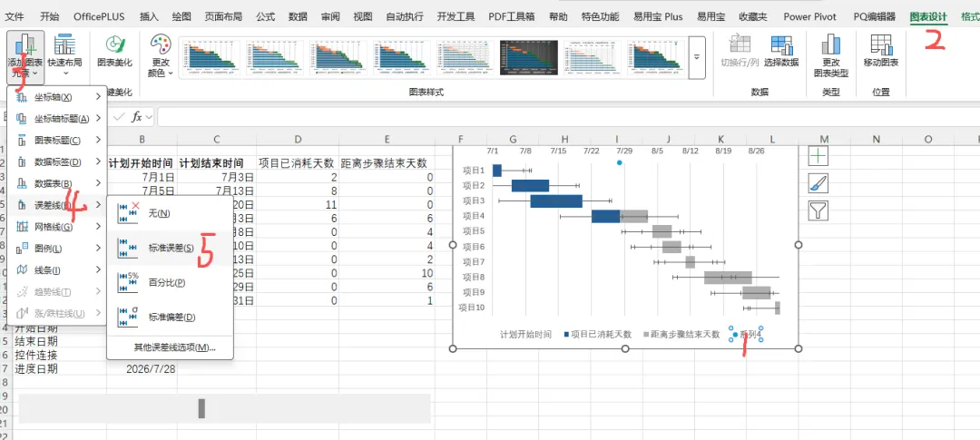This screenshot has width=980, height=440.
Task: Click the chart filters funnel button
Action: [x=818, y=210]
